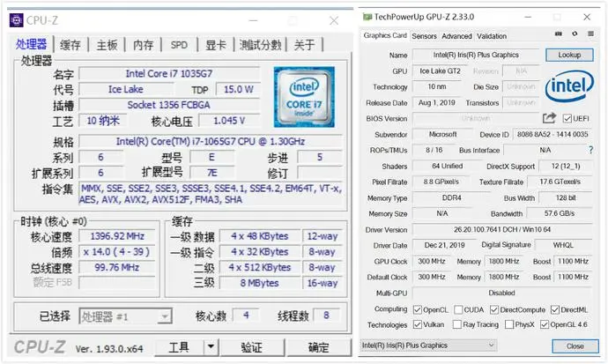Image resolution: width=608 pixels, height=364 pixels.
Task: Click the GPU Name field in GPU-Z
Action: (476, 55)
